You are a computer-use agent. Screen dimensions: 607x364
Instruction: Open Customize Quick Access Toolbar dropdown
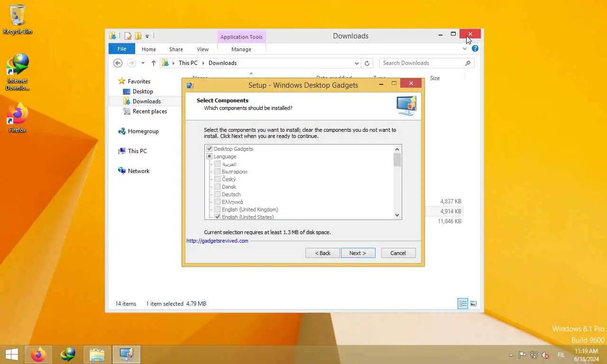[147, 36]
